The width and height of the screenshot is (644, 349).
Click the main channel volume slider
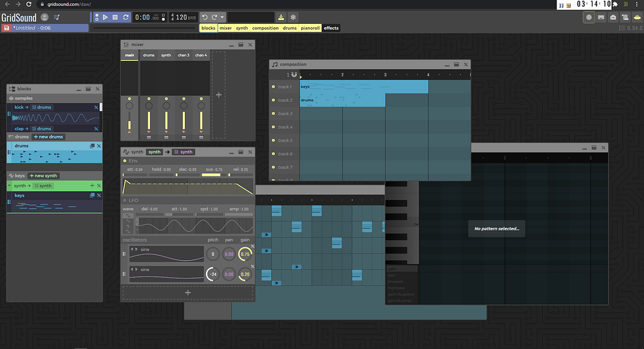tap(129, 122)
